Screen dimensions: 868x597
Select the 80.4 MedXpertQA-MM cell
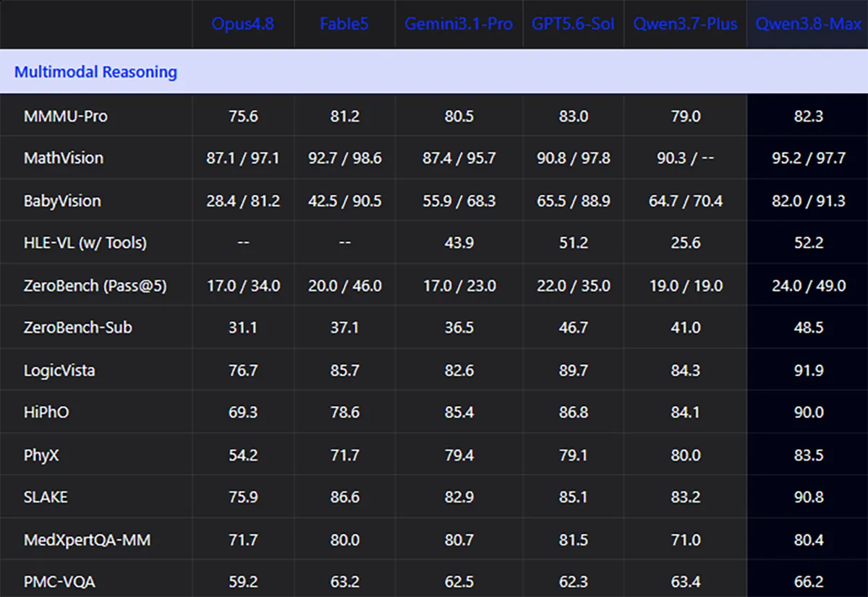pyautogui.click(x=809, y=540)
